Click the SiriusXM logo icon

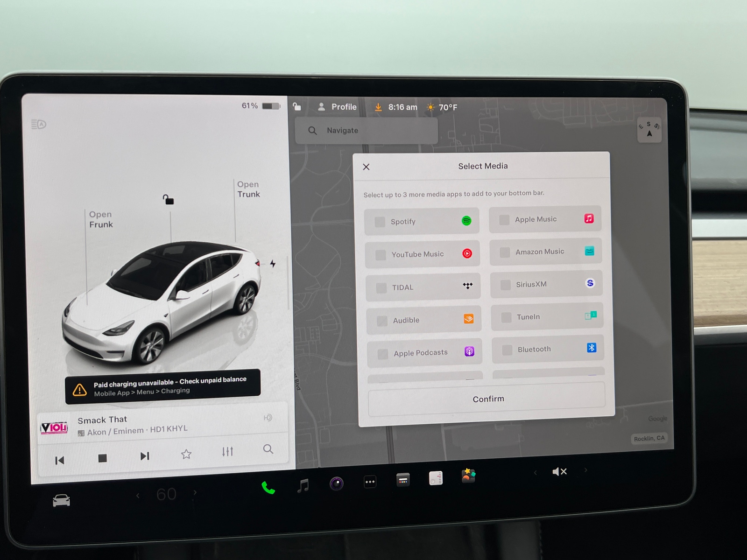pyautogui.click(x=590, y=283)
